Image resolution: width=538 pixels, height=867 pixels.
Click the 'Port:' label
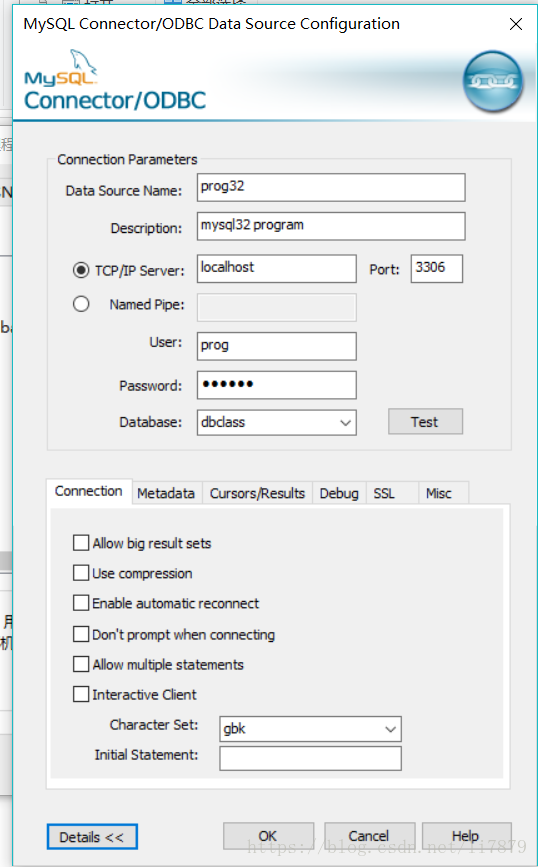click(384, 269)
